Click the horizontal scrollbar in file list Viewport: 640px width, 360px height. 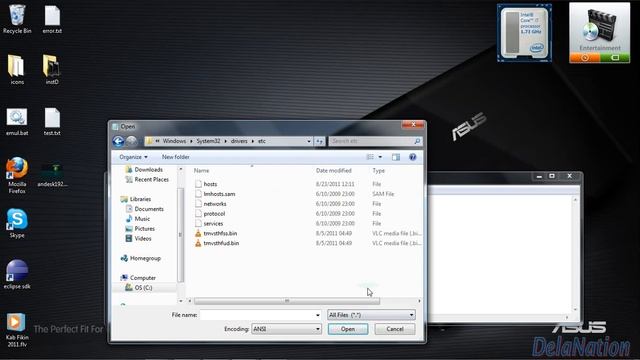coord(287,301)
